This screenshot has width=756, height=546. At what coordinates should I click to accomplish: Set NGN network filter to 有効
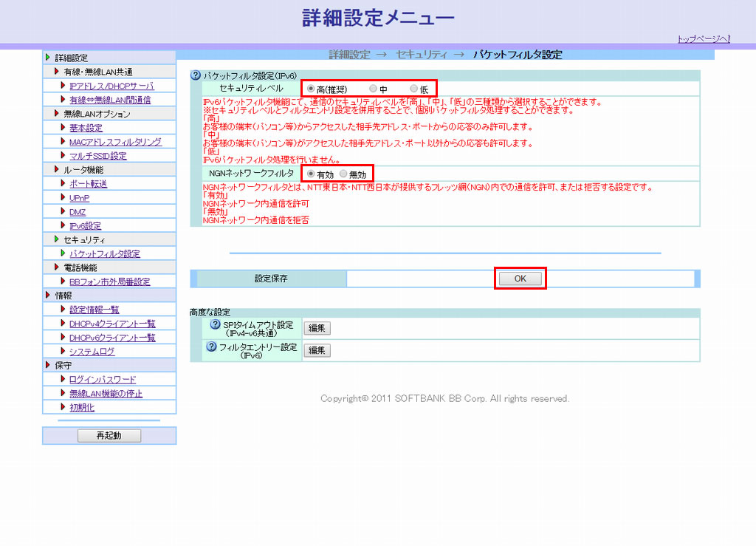coord(311,174)
